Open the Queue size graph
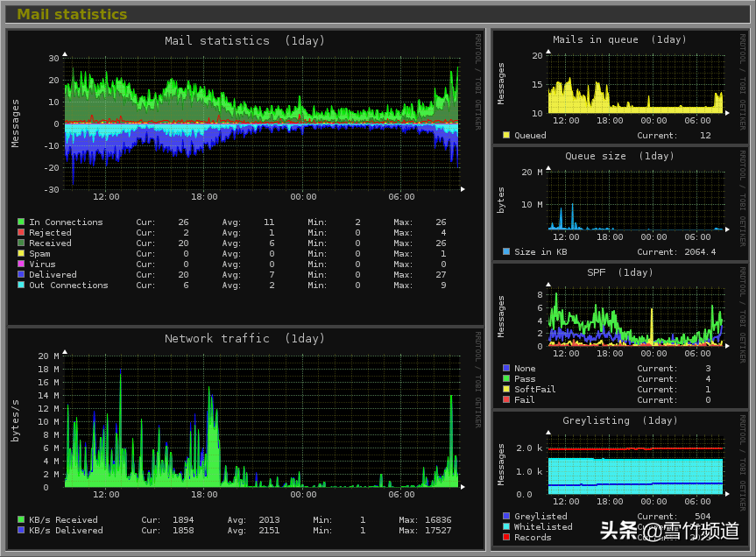Viewport: 756px width, 557px height. (x=635, y=200)
